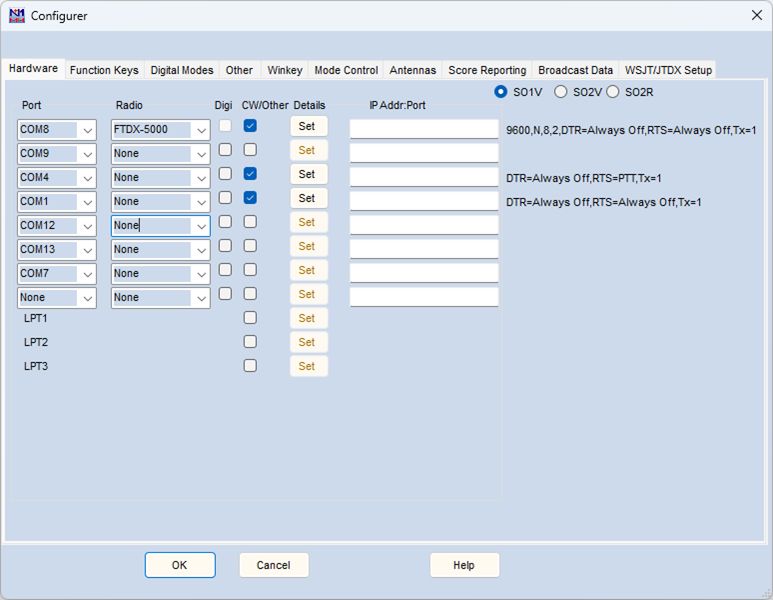Open the Antennas tab
The width and height of the screenshot is (773, 600).
pyautogui.click(x=412, y=70)
